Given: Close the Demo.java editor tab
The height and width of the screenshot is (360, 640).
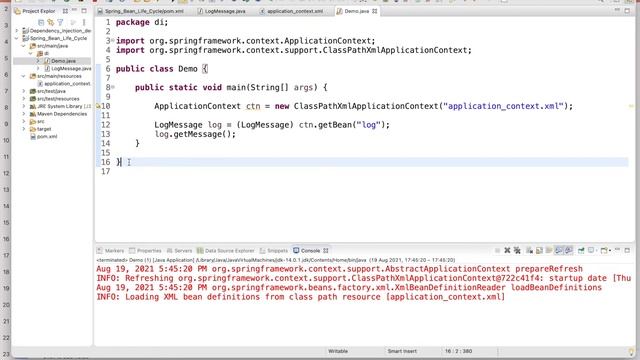Looking at the screenshot, I should (375, 11).
